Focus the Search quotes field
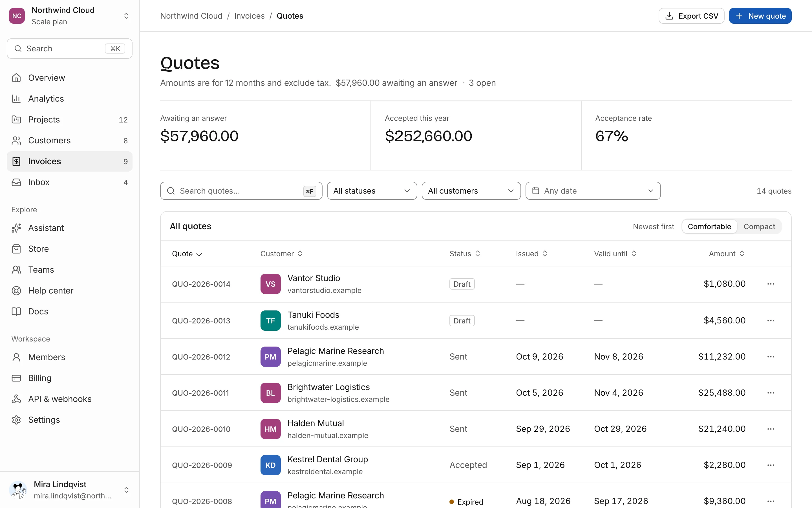 (241, 191)
